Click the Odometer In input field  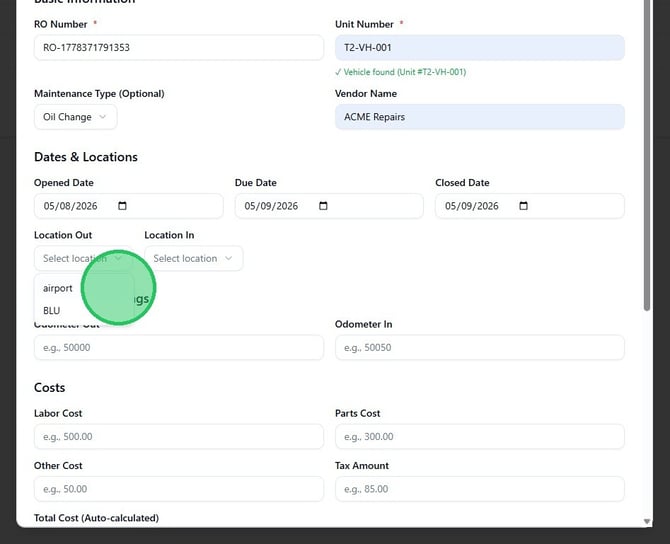tap(479, 347)
